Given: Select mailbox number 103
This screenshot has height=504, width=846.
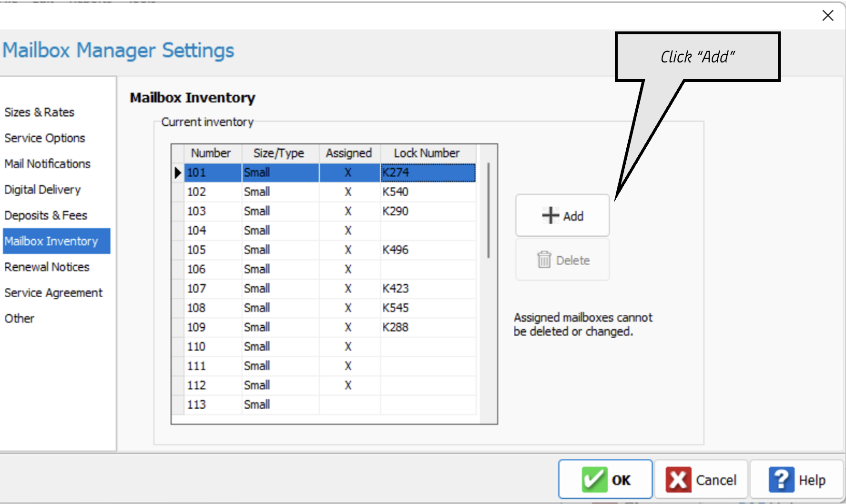Looking at the screenshot, I should click(x=213, y=211).
